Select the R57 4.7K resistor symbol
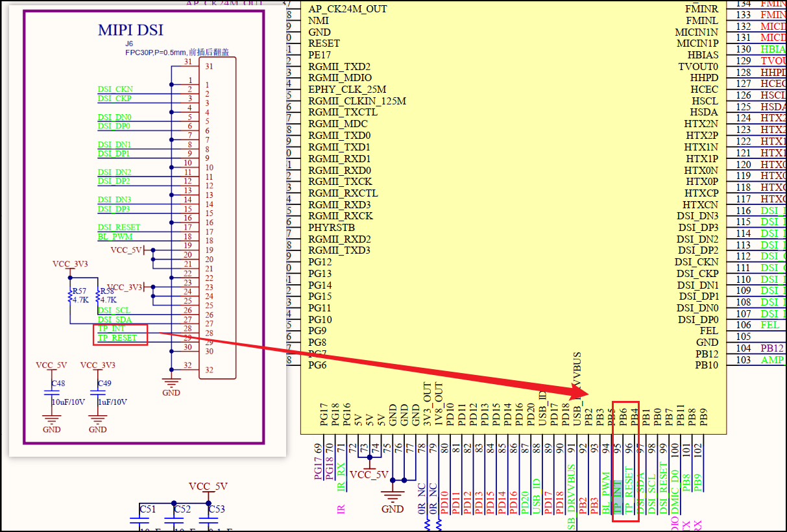 click(x=69, y=296)
